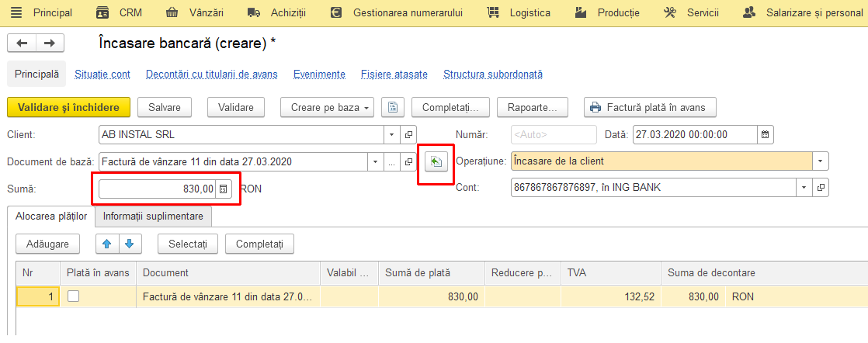
Task: Switch to the Informații suplimentare tab
Action: point(154,217)
